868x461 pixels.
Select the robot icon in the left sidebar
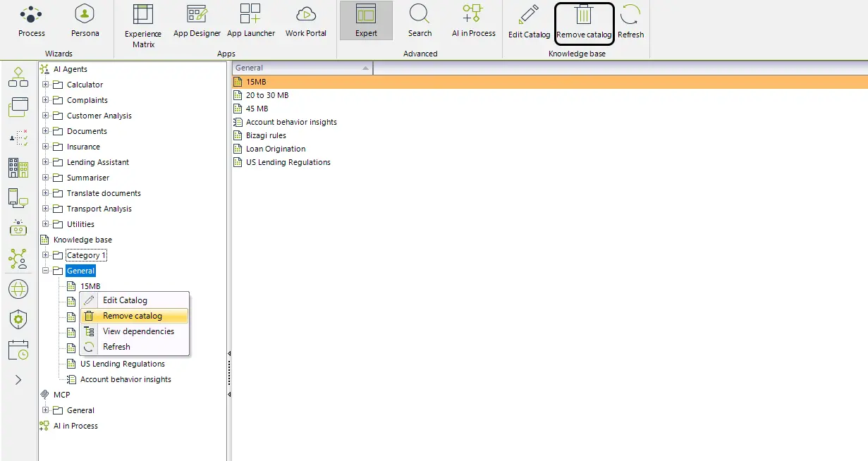click(x=18, y=228)
